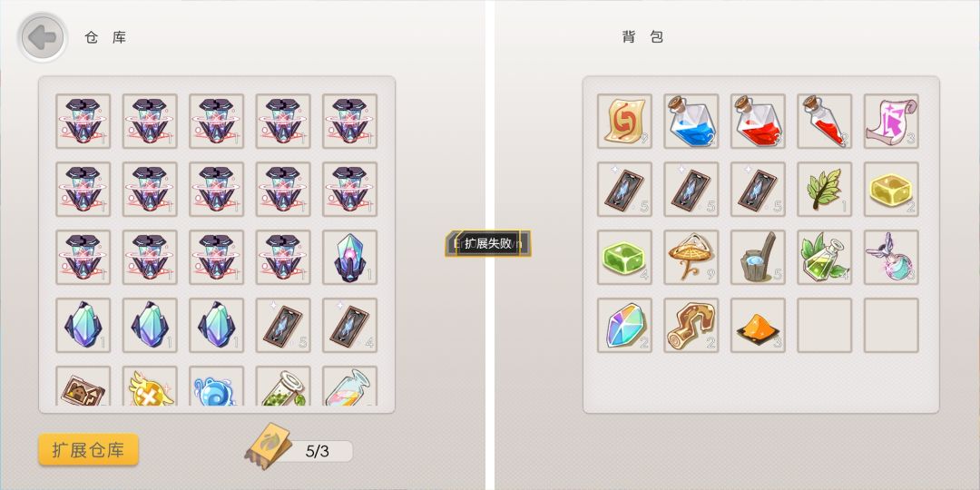
Task: Click the golden expansion ticket icon
Action: tap(268, 446)
